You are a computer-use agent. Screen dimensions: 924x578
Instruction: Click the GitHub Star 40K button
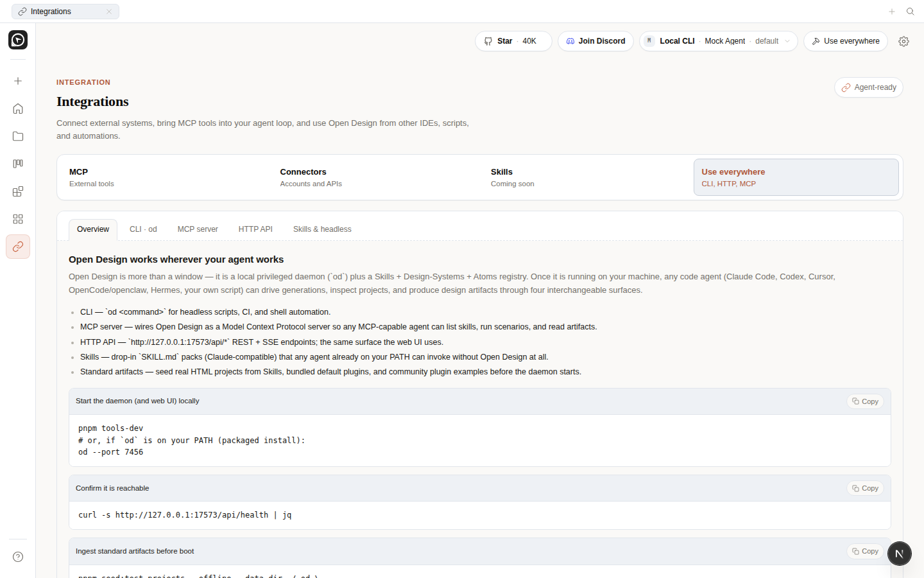pos(513,41)
